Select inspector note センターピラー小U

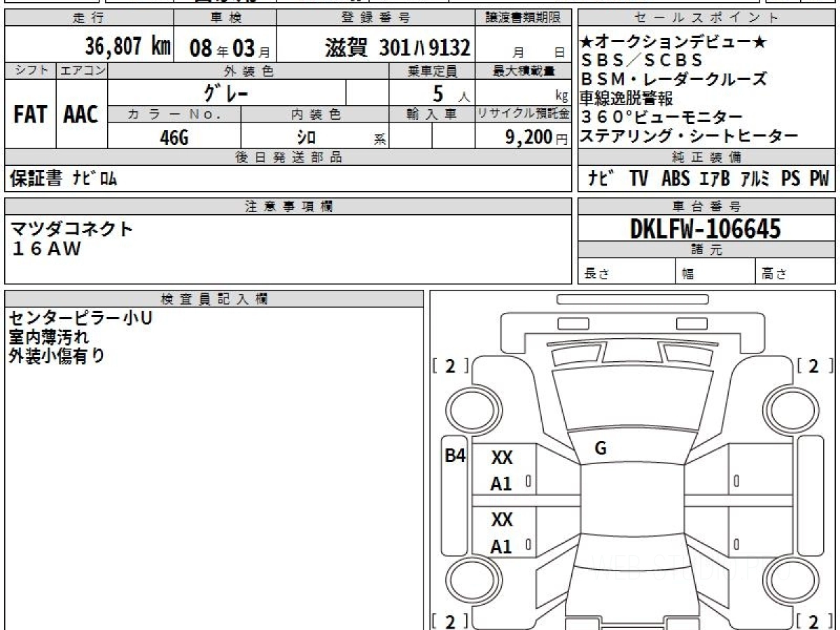80,318
